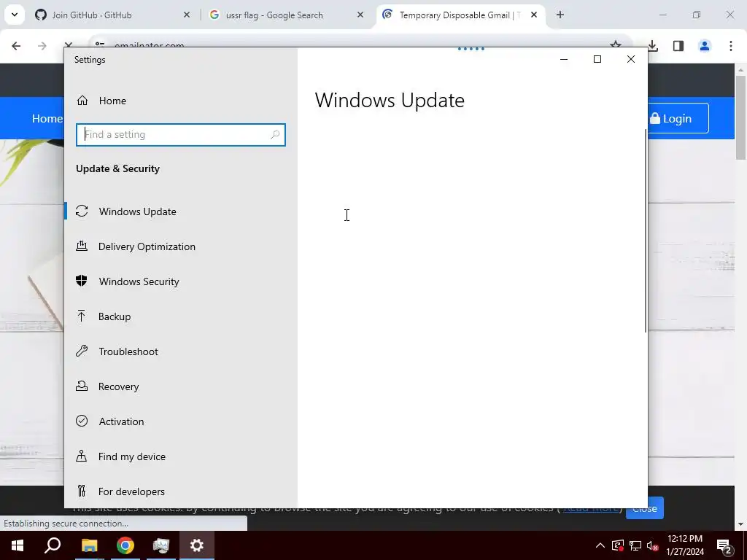Close the Settings window

[631, 59]
